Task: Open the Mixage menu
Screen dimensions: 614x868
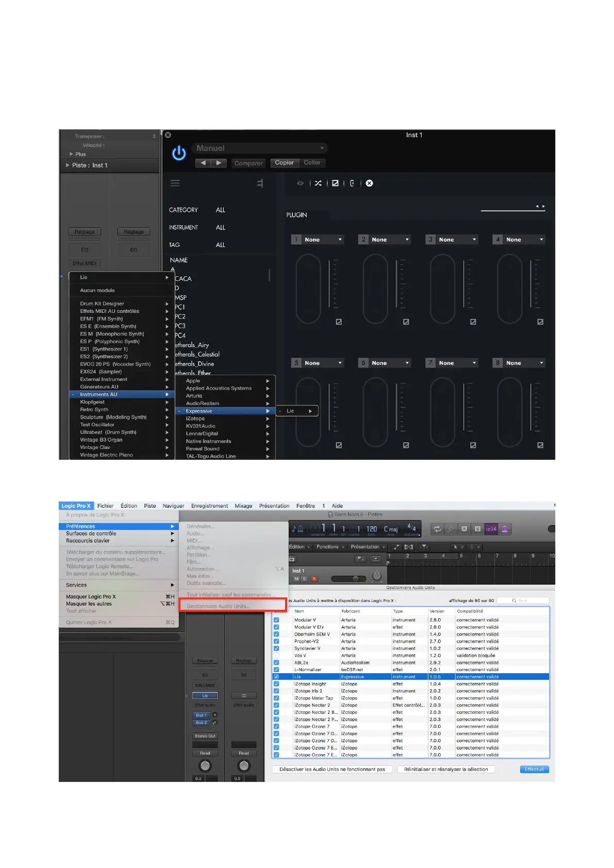Action: 243,506
